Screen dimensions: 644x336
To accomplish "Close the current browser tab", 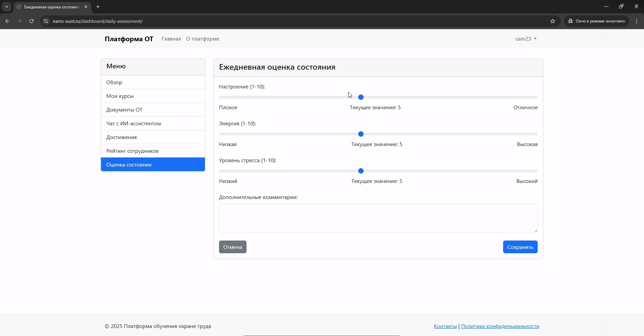I will [x=86, y=7].
